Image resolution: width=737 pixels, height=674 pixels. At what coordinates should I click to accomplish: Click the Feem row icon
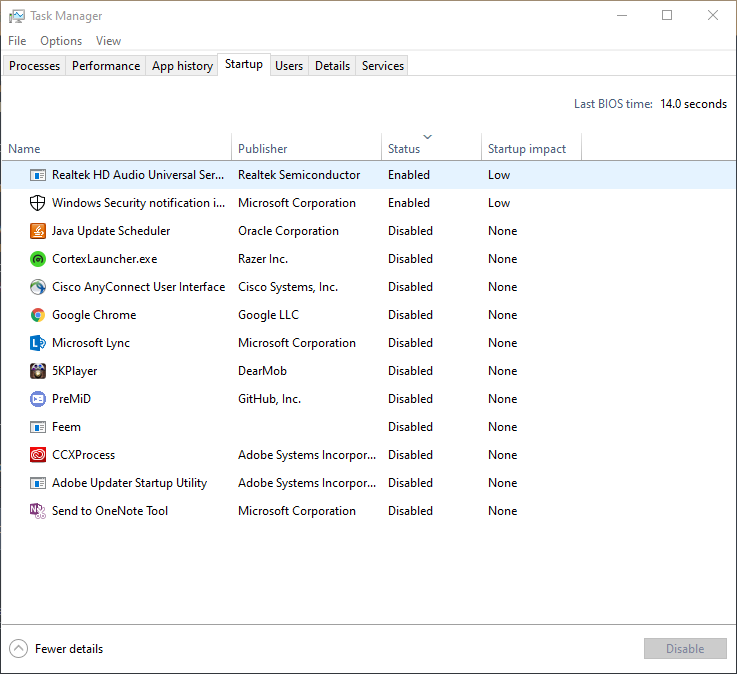[38, 427]
